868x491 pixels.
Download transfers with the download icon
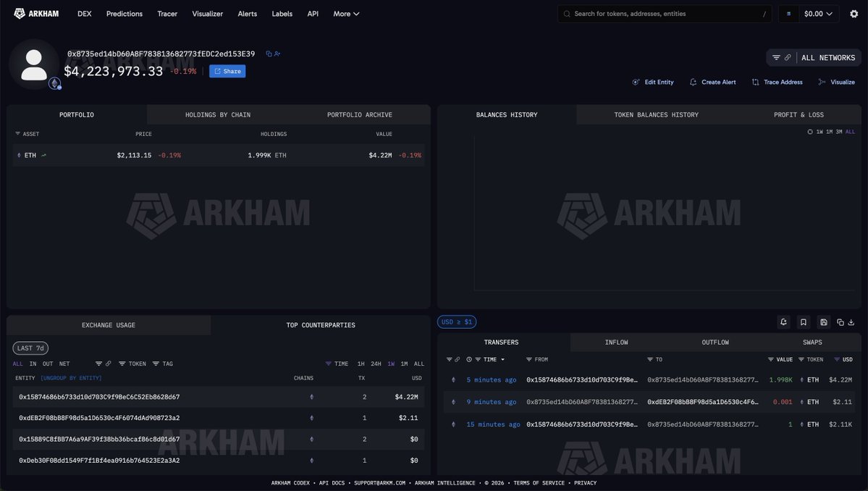[851, 322]
